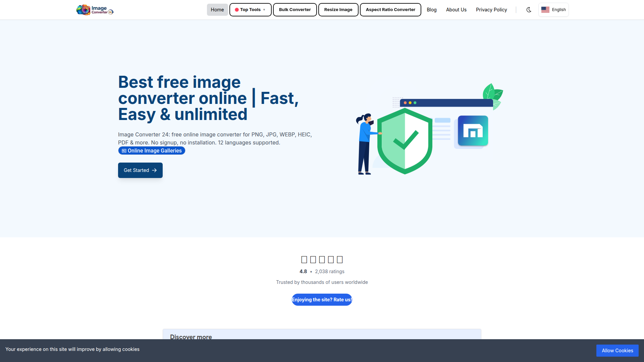This screenshot has width=644, height=362.
Task: Click the '2,038 ratings' text
Action: click(330, 271)
